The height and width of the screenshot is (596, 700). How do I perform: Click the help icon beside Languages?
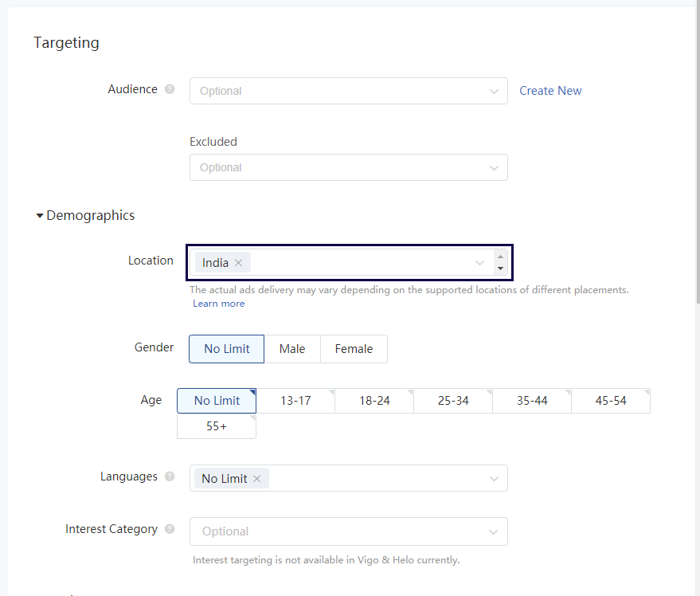(170, 476)
